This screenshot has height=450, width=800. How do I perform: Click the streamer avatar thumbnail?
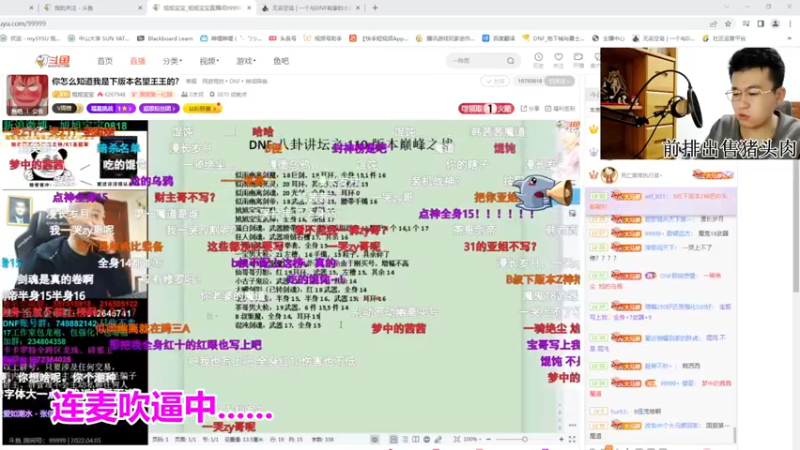pyautogui.click(x=27, y=95)
